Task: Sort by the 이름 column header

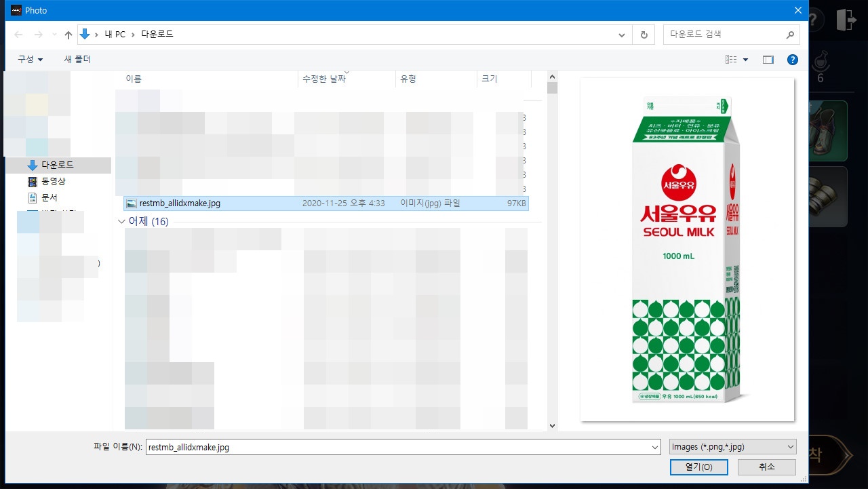Action: [134, 79]
